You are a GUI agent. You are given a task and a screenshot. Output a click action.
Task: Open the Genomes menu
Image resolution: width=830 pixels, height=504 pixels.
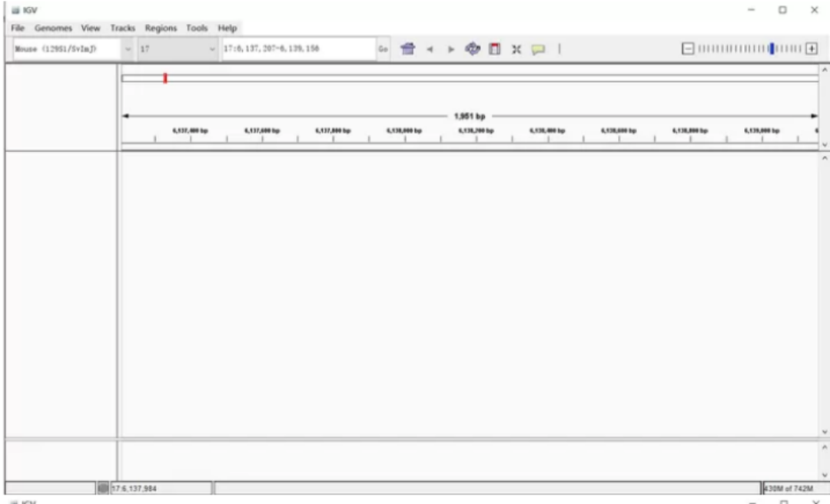[x=52, y=28]
